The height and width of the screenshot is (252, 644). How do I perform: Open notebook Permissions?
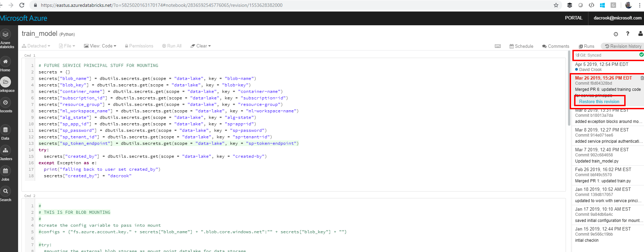click(139, 46)
